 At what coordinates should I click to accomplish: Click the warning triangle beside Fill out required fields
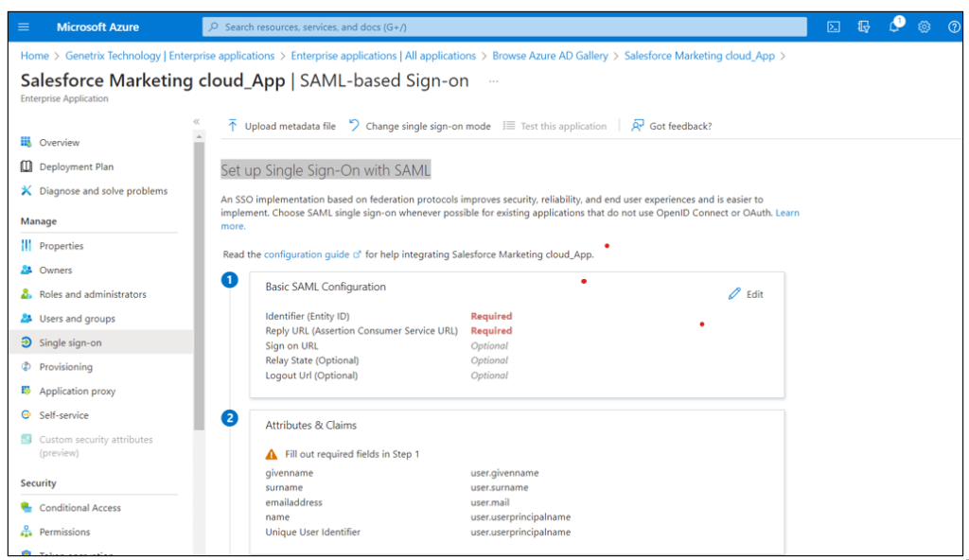272,454
